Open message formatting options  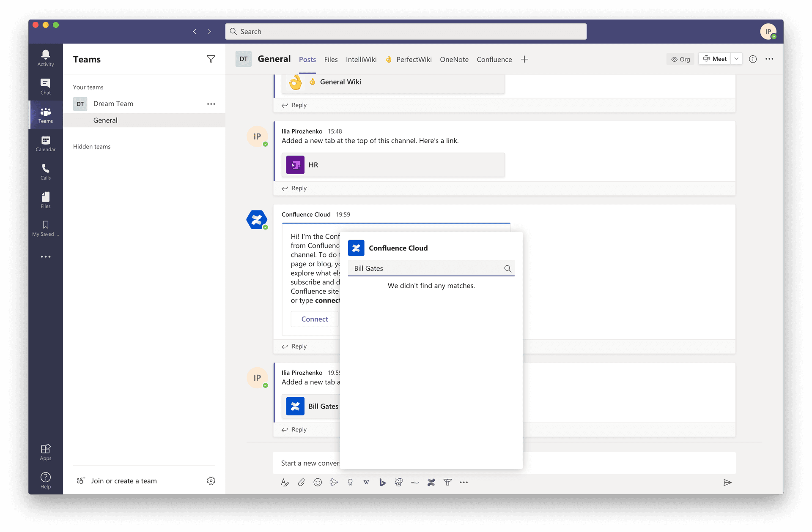[x=285, y=482]
